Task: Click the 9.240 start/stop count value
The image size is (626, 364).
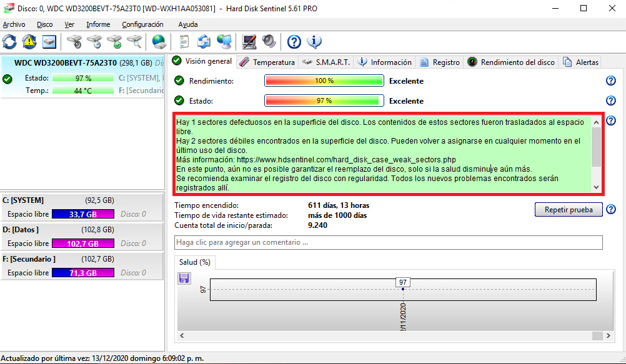Action: click(x=318, y=225)
